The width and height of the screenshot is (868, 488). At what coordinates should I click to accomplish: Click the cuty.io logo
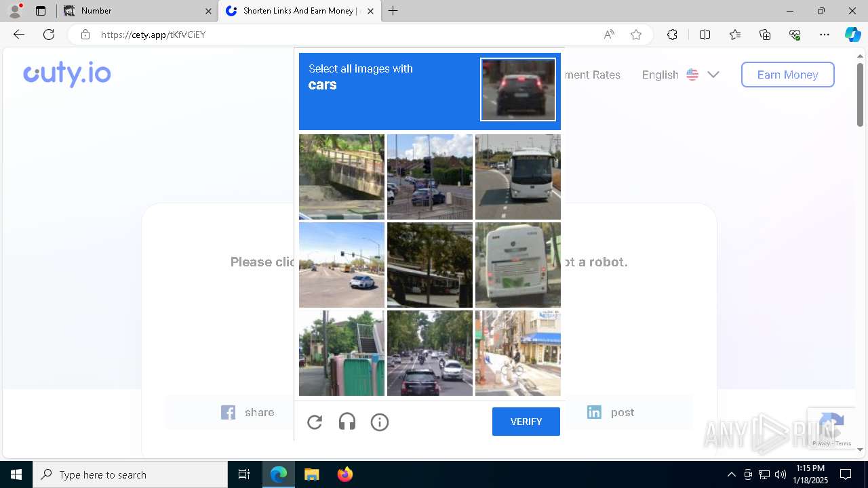(67, 74)
